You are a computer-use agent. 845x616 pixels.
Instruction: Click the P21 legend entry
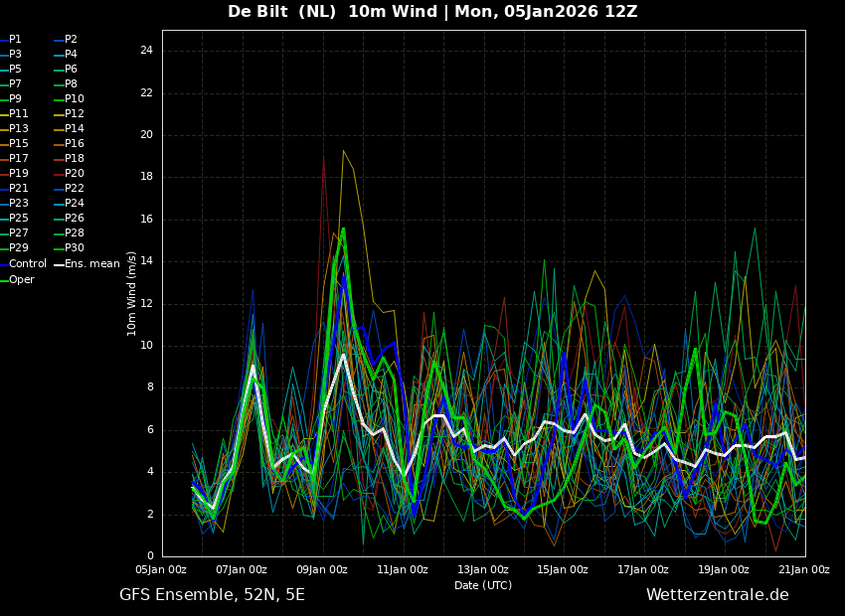[x=14, y=189]
